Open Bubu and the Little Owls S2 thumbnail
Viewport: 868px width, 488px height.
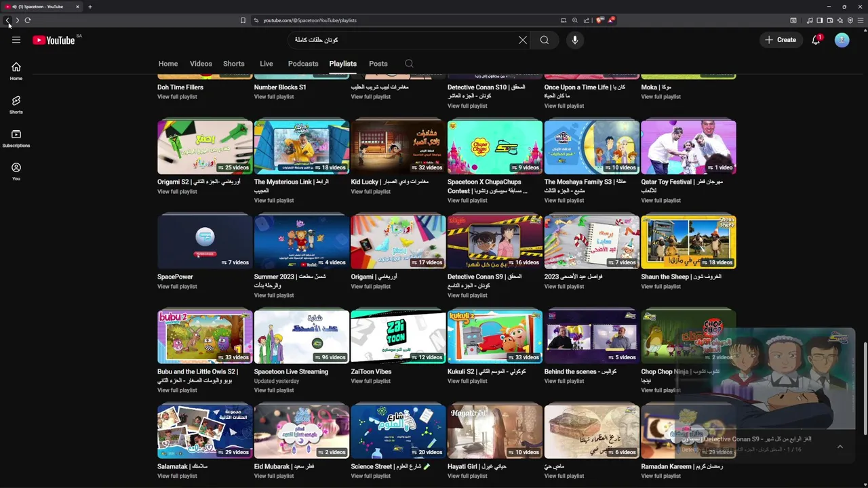click(x=205, y=337)
